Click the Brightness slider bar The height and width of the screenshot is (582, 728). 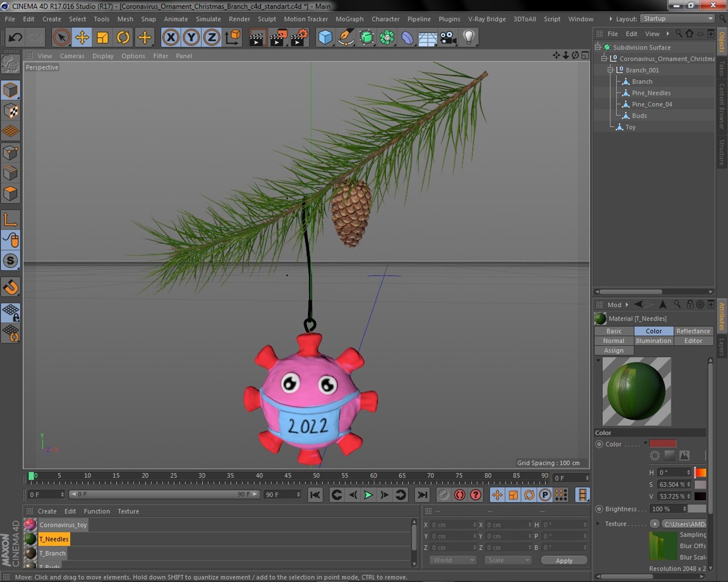697,509
